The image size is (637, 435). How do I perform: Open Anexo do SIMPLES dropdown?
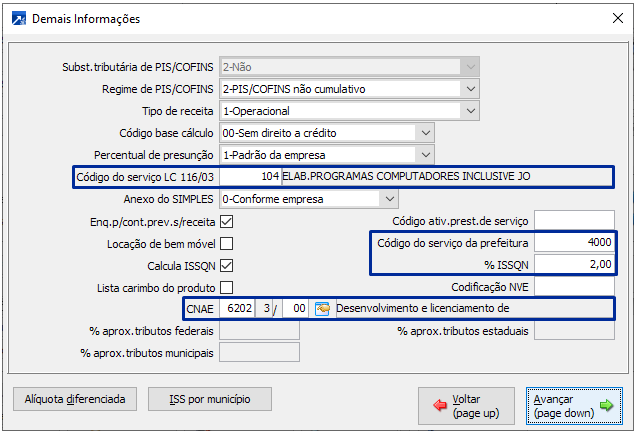coord(389,199)
